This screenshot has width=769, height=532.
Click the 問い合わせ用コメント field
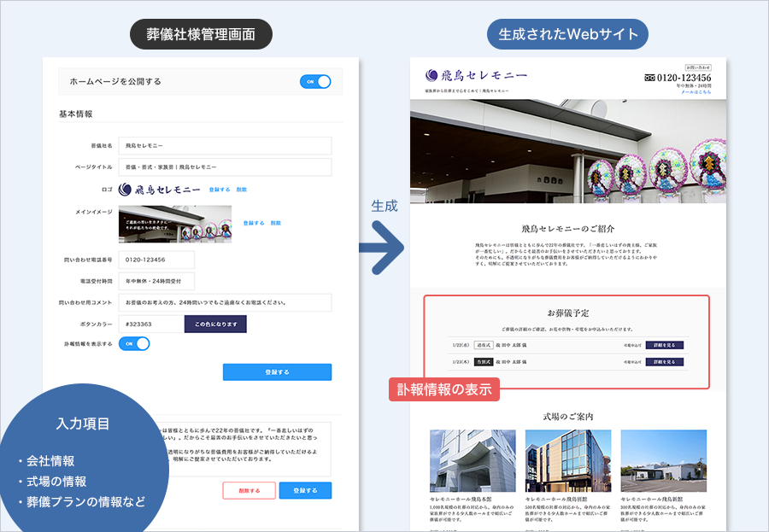pos(225,302)
